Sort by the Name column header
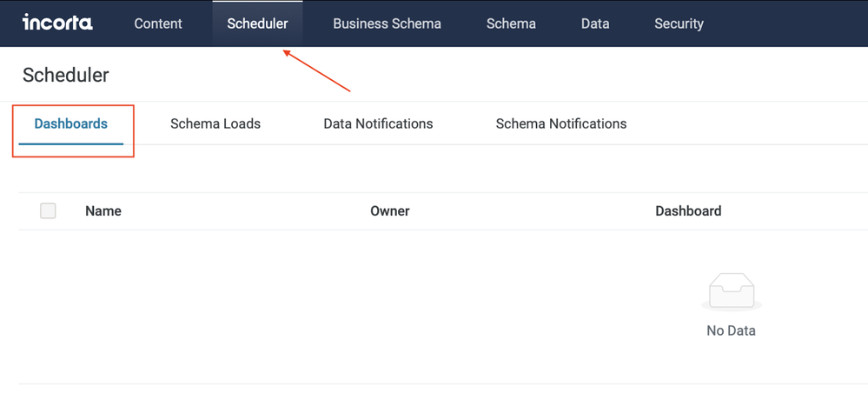 [x=103, y=210]
